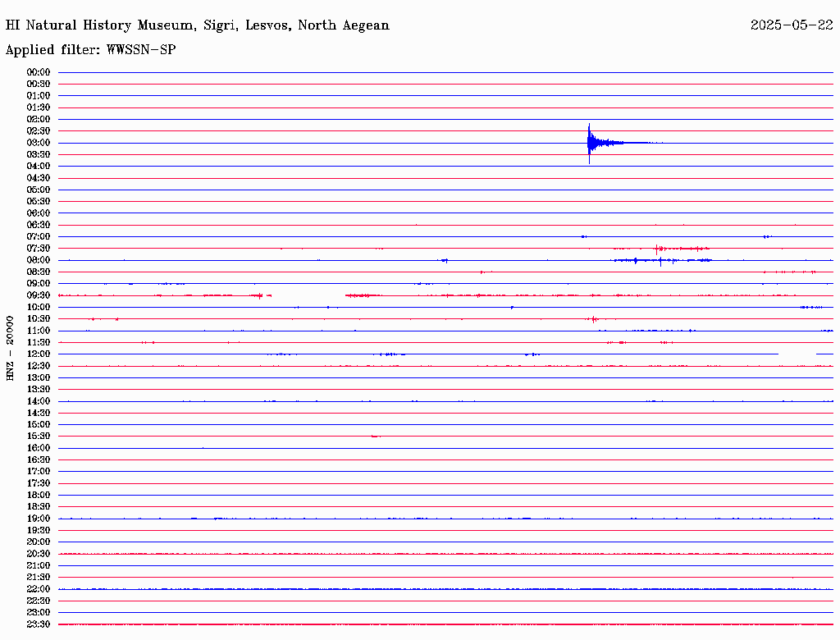The width and height of the screenshot is (840, 640).
Task: Select the 22:00 time label
Action: tap(39, 589)
